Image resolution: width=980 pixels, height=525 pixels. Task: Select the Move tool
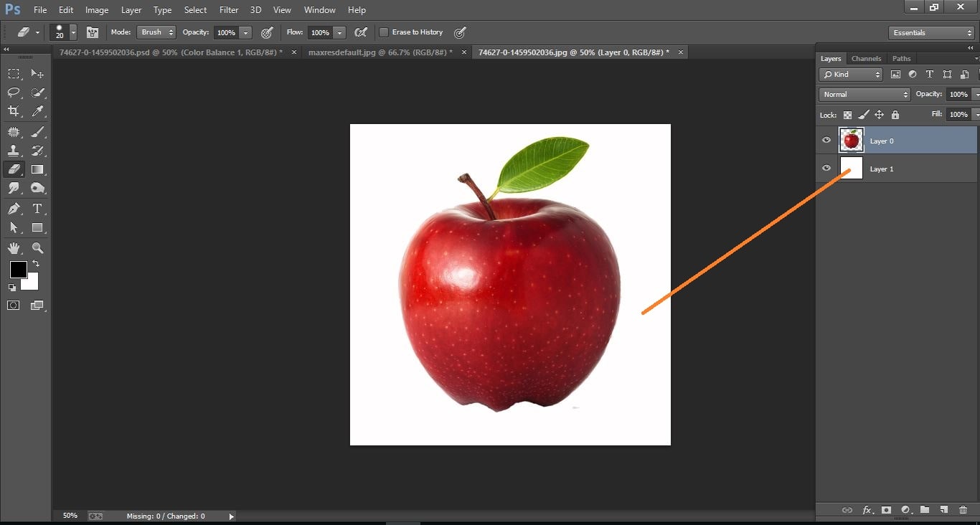click(x=37, y=73)
